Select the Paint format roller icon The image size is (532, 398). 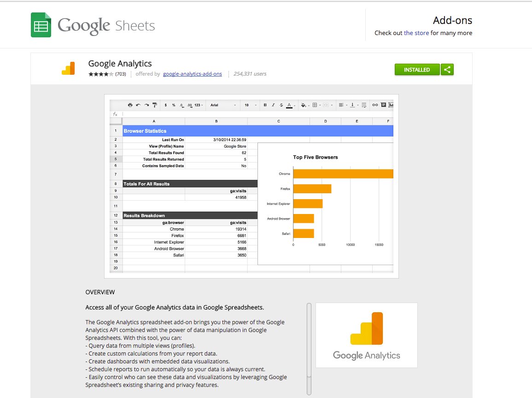[155, 105]
